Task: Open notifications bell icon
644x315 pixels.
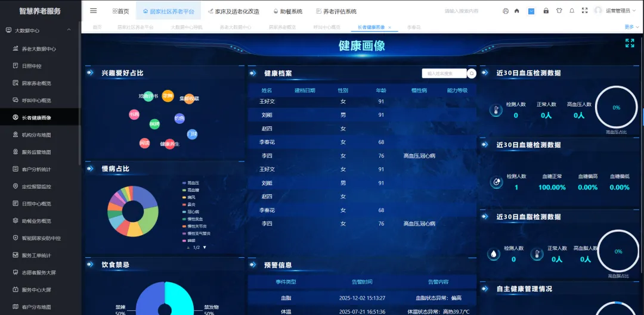Action: [572, 11]
